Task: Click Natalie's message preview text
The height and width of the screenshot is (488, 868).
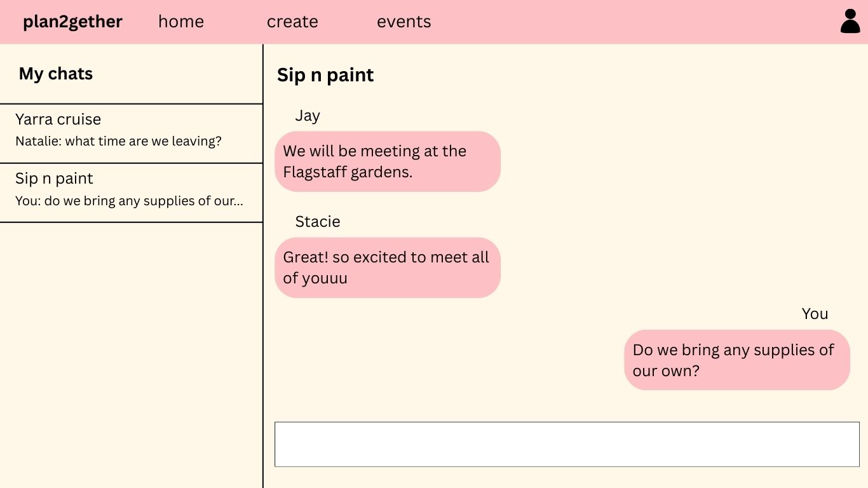Action: tap(118, 141)
